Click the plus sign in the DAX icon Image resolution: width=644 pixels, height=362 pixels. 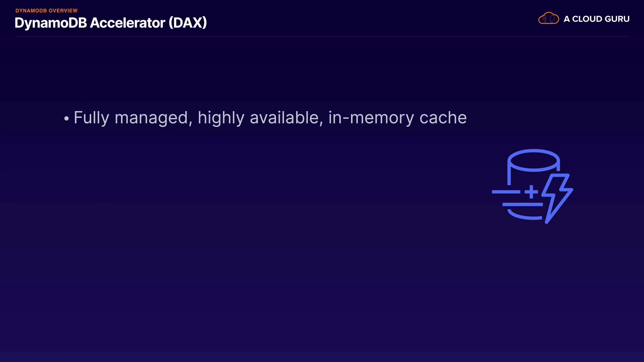pyautogui.click(x=531, y=192)
